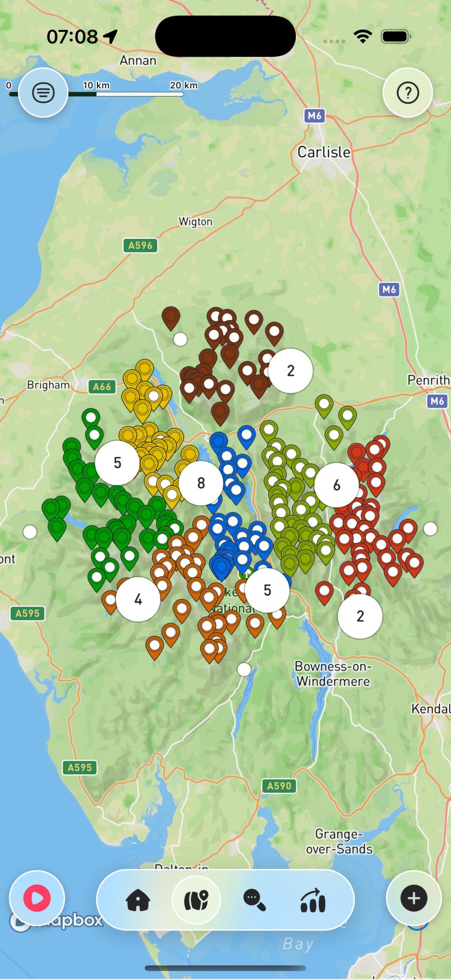This screenshot has width=451, height=980.
Task: Expand the 5 cluster near blue markers
Action: pos(267,590)
